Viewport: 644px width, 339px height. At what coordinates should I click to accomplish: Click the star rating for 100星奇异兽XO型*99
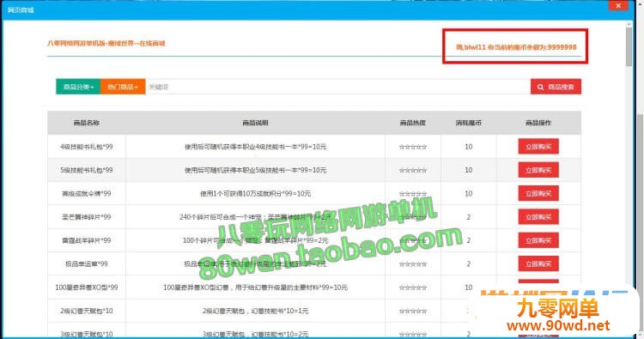413,288
